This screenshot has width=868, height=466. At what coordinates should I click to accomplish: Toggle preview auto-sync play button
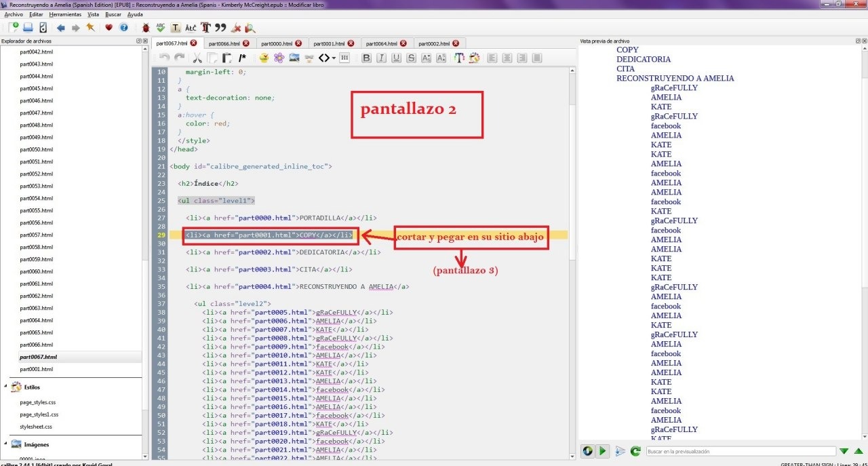click(603, 450)
